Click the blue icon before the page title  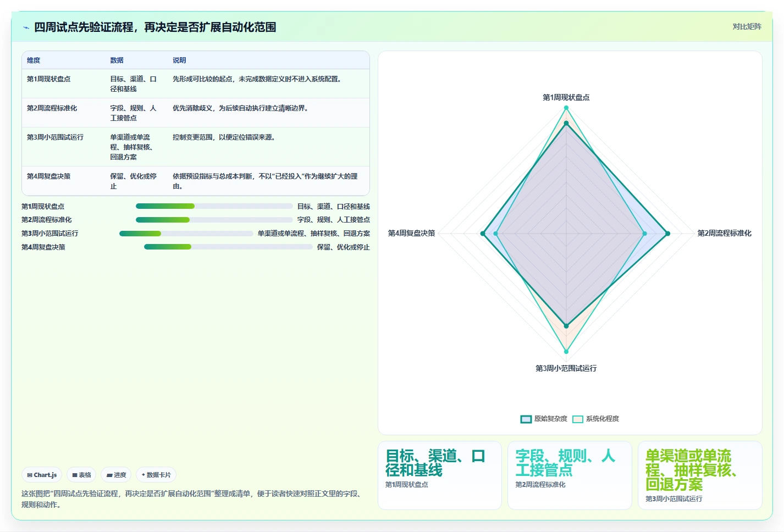point(26,27)
